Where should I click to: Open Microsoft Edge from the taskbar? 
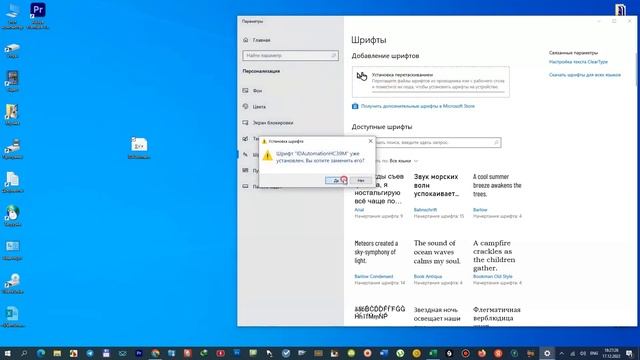41,353
